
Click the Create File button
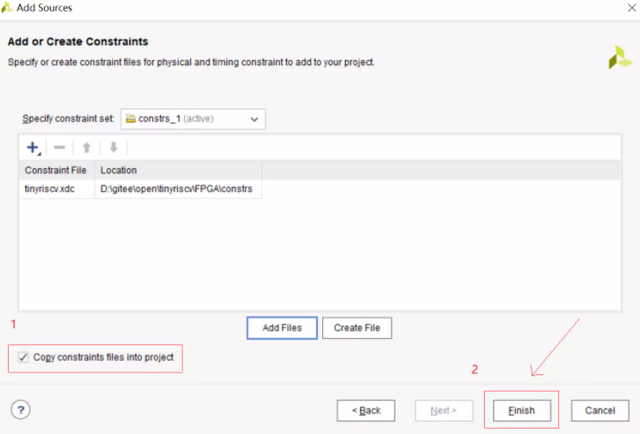tap(357, 328)
